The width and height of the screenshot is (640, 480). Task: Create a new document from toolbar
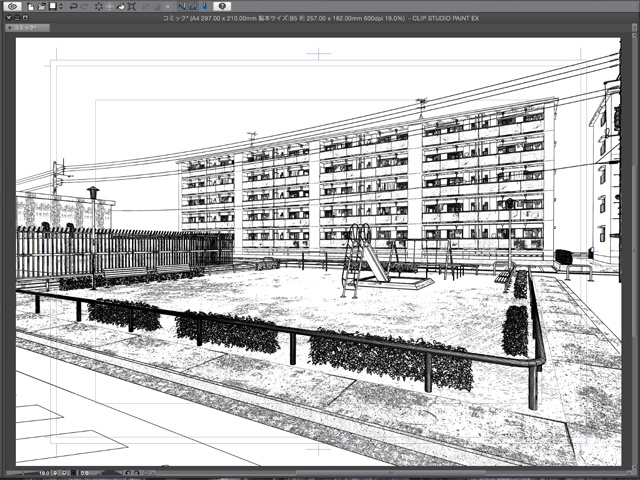[x=31, y=7]
